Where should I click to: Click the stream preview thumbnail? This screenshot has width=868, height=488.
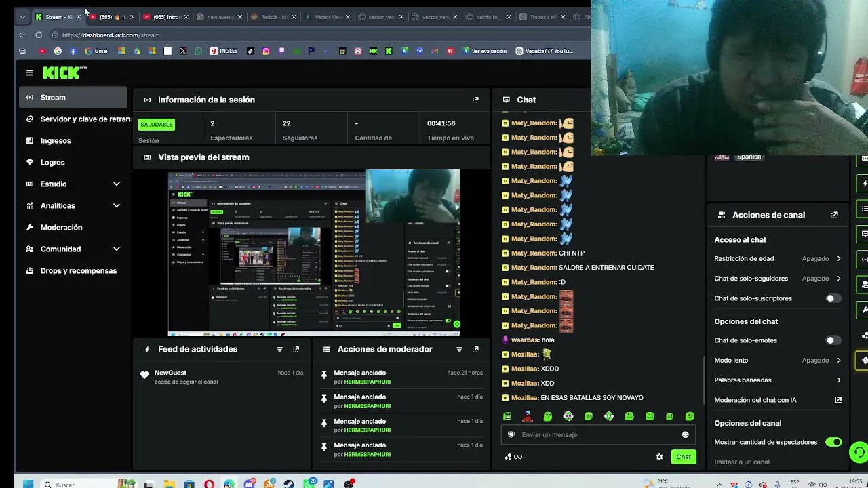[314, 253]
